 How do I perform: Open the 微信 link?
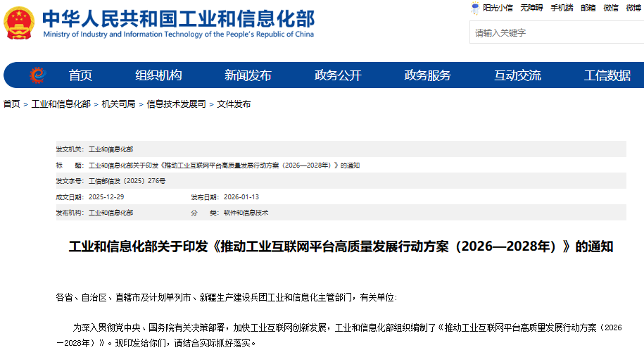[611, 8]
